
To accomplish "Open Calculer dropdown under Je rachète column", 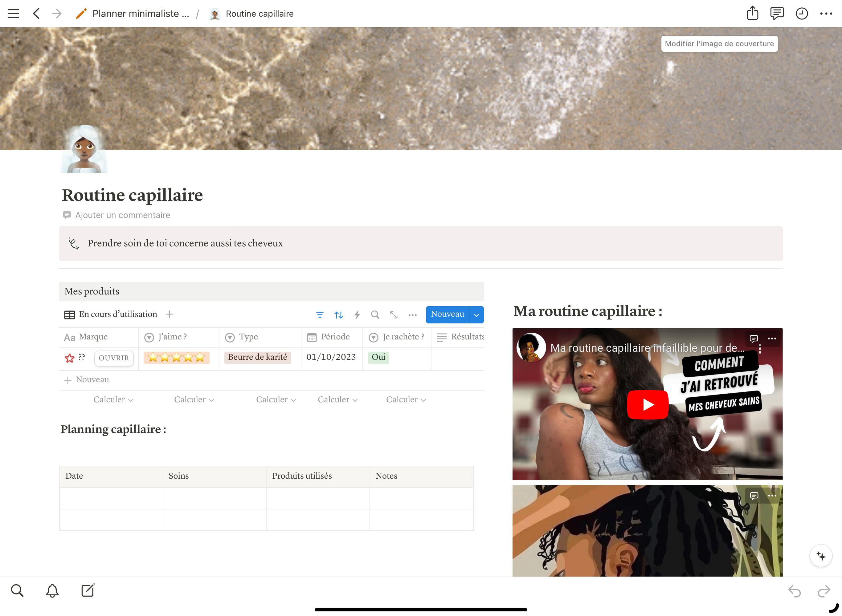I will pos(406,400).
